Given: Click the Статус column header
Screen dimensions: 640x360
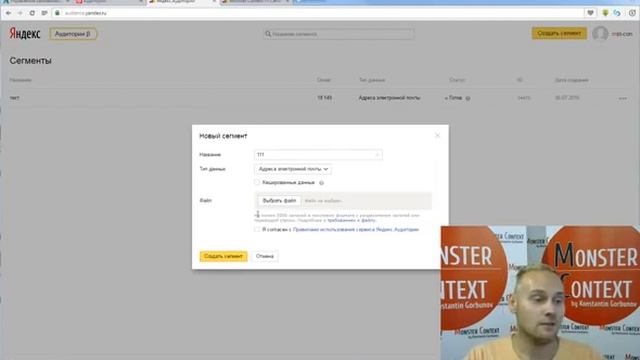Looking at the screenshot, I should coord(457,80).
